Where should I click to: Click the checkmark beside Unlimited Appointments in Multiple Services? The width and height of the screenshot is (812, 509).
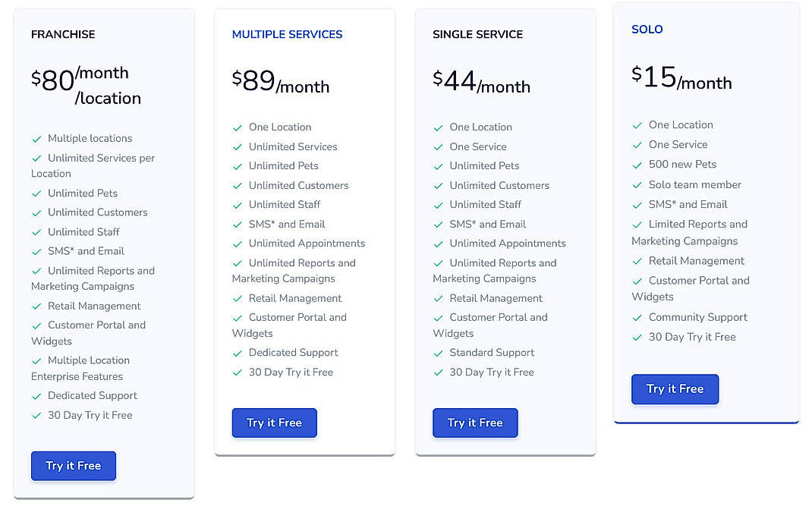(x=238, y=244)
